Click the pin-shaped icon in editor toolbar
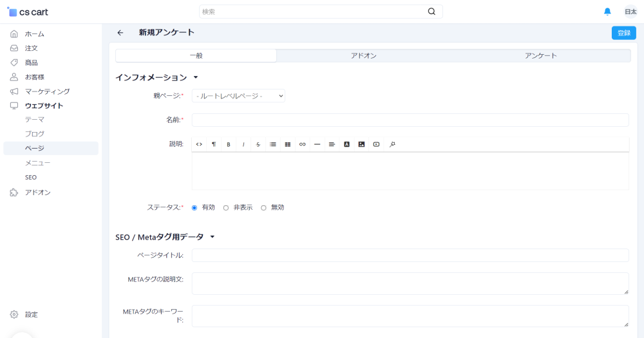Screen dimensions: 644x338 tap(392, 144)
